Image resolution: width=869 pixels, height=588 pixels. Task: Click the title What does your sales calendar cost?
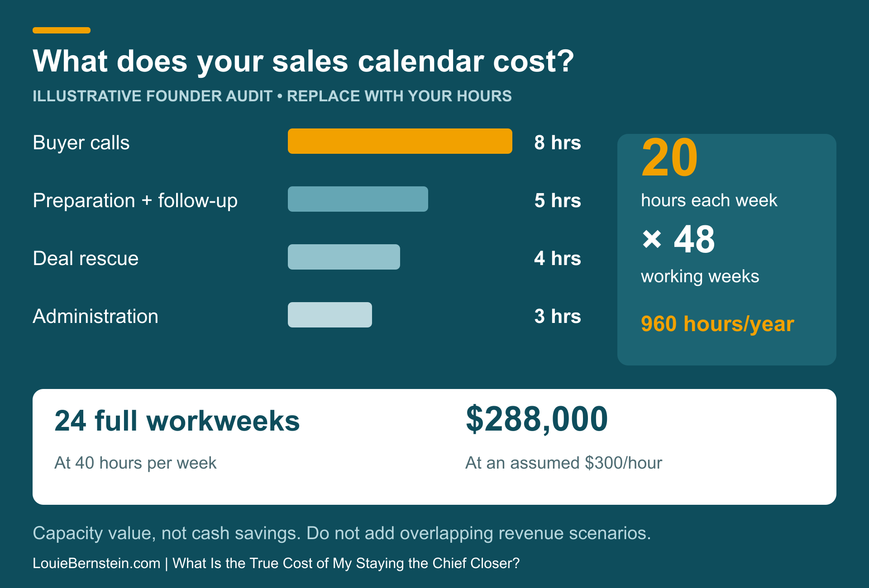[x=303, y=61]
